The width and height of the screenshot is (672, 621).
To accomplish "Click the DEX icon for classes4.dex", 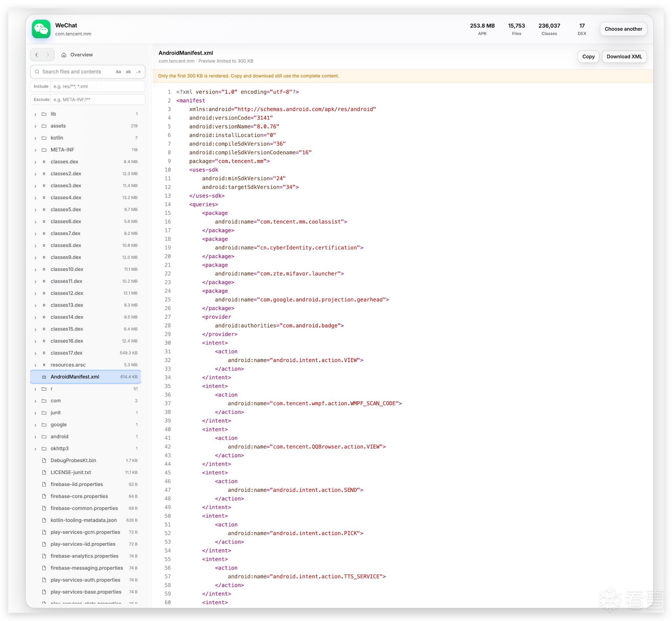I will pyautogui.click(x=44, y=198).
